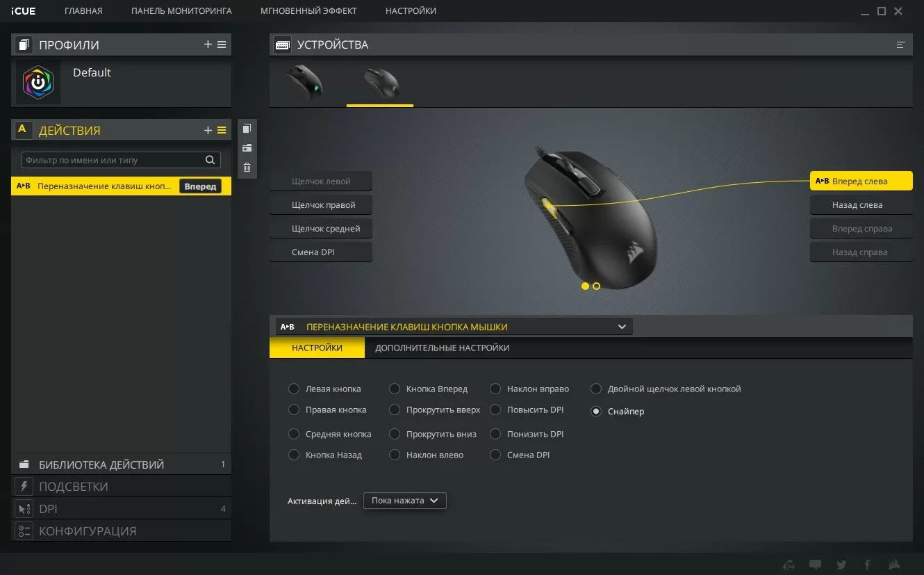Select the Прокрутить вверх radio button
The height and width of the screenshot is (575, 924).
(x=394, y=410)
